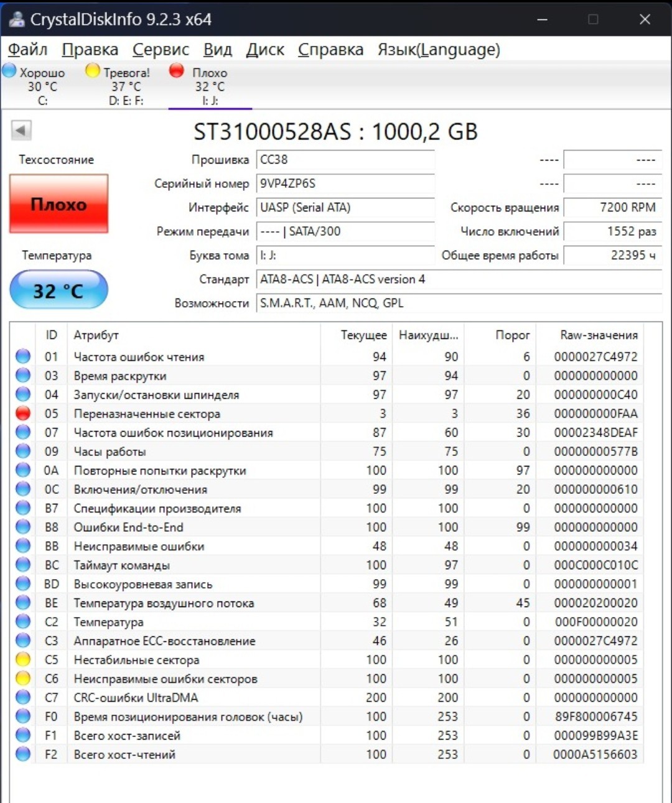Click the blue status icon for attribute F2

[23, 754]
